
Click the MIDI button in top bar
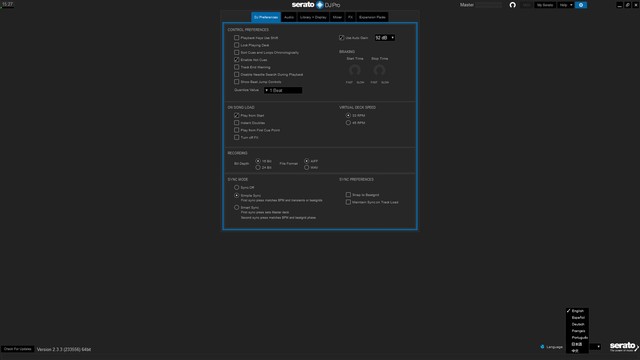click(x=527, y=5)
